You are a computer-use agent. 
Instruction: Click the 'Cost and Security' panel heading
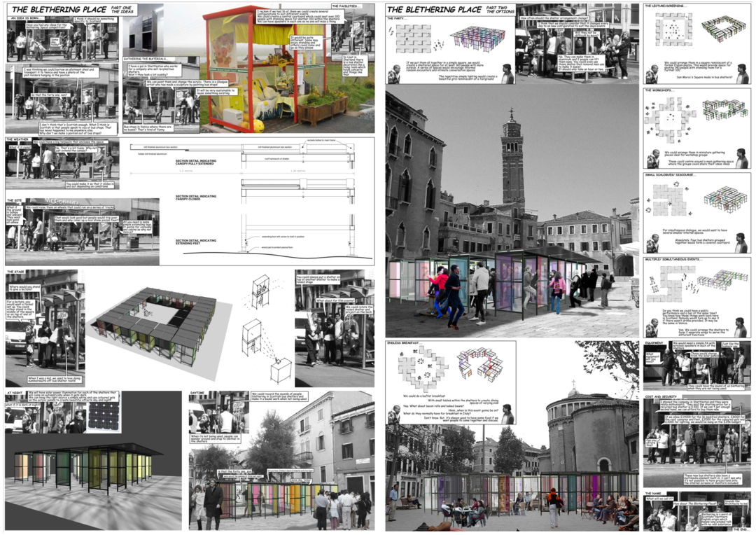[661, 396]
